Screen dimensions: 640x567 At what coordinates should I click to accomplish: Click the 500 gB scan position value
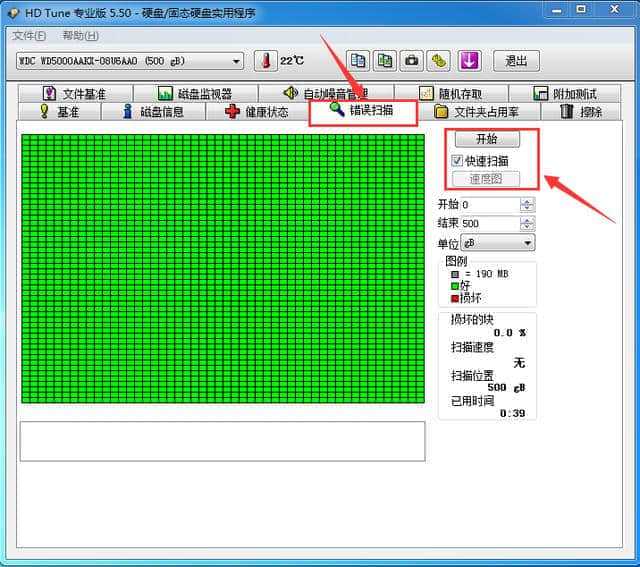(x=506, y=388)
